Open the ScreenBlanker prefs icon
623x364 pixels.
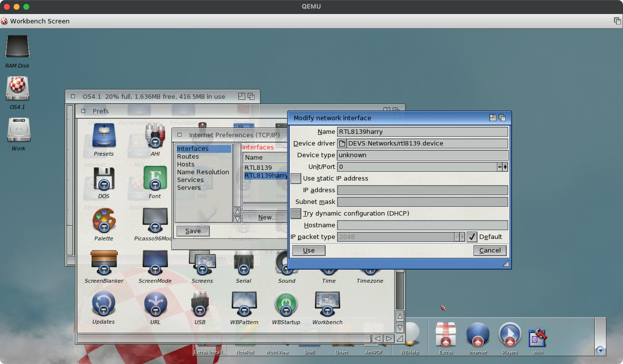[x=104, y=263]
